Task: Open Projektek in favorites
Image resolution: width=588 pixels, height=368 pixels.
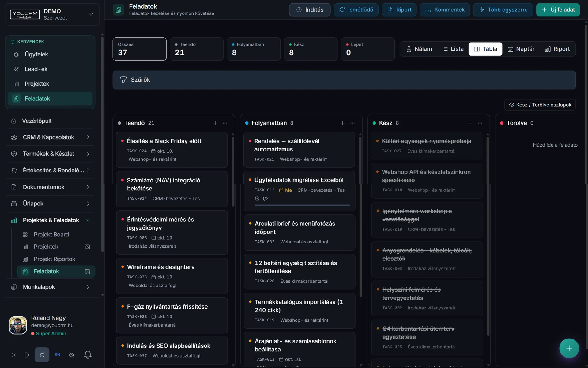Action: point(50,84)
